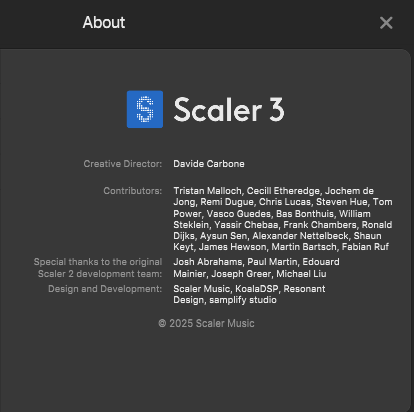Click the Creative Director label

pyautogui.click(x=123, y=164)
